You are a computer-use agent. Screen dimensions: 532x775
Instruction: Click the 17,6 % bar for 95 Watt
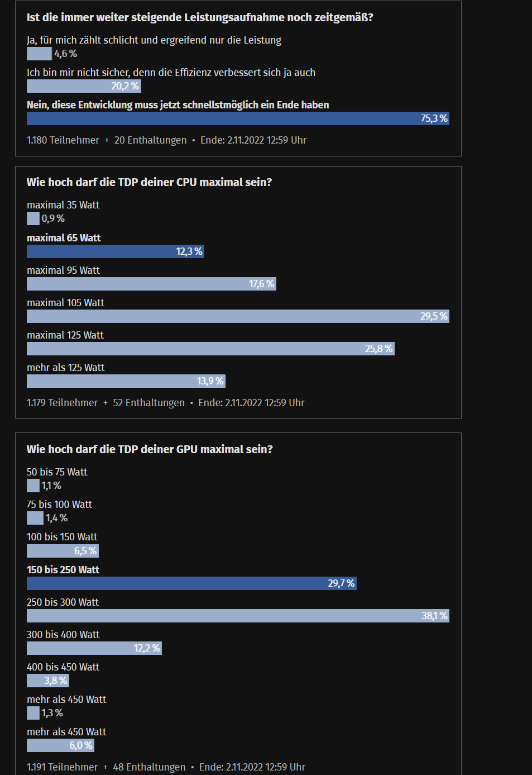(x=151, y=284)
